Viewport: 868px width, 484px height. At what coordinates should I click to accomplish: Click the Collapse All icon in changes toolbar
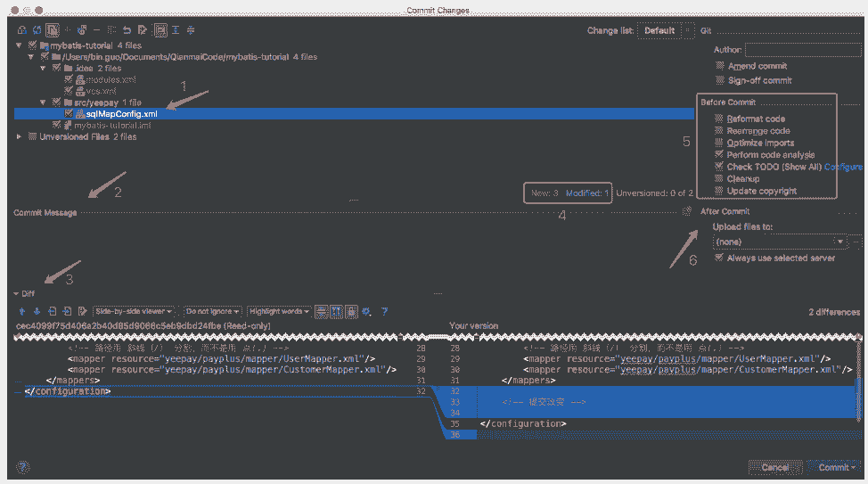tap(190, 30)
